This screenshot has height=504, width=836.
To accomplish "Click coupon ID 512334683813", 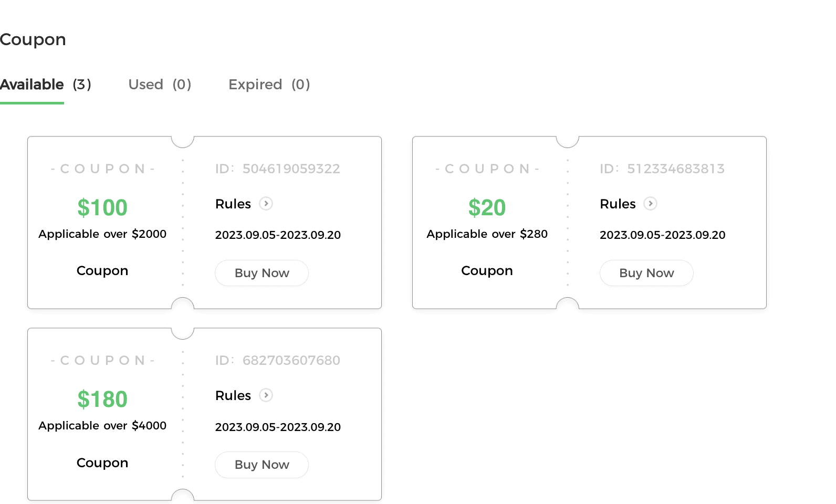I will (x=675, y=169).
